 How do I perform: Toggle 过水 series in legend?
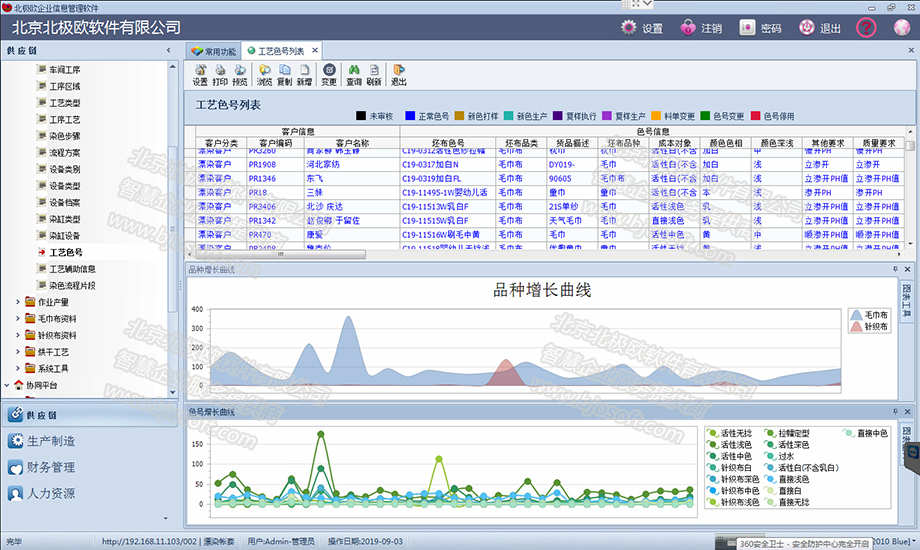pyautogui.click(x=780, y=456)
